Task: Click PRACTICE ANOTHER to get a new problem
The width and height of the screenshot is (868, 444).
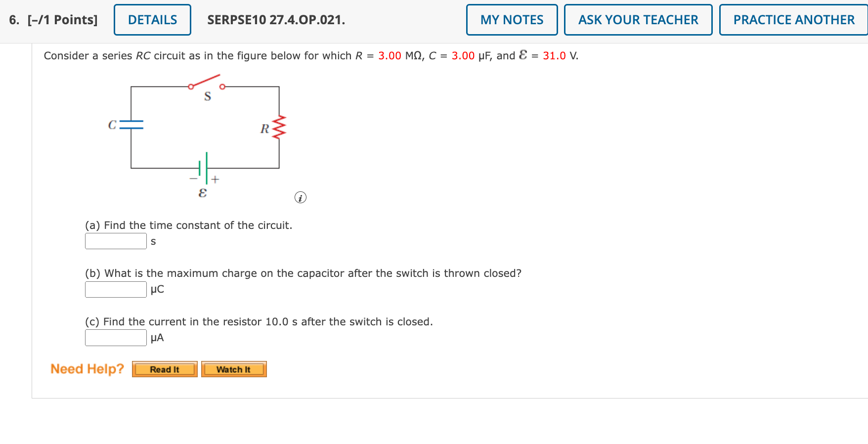Action: pos(793,20)
